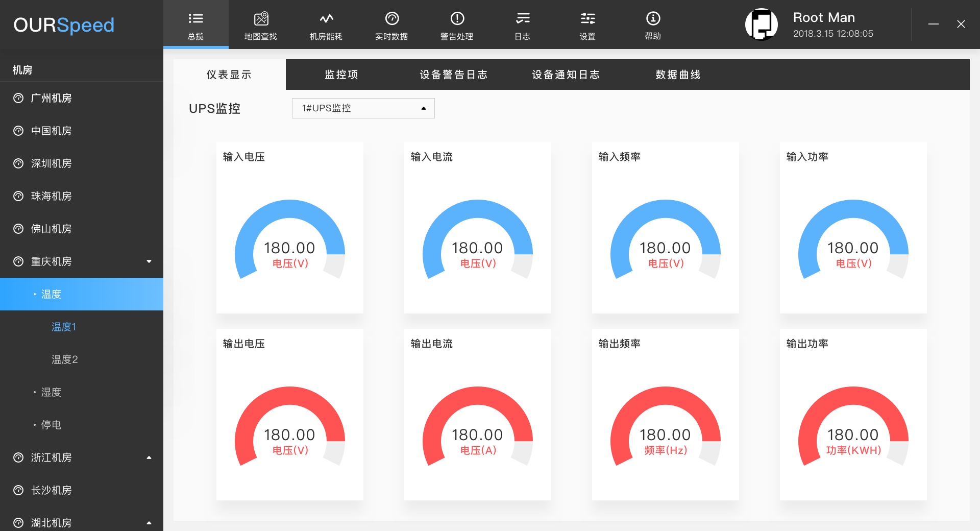Open 实时数据 real-time data icon
Image resolution: width=980 pixels, height=531 pixels.
tap(391, 25)
